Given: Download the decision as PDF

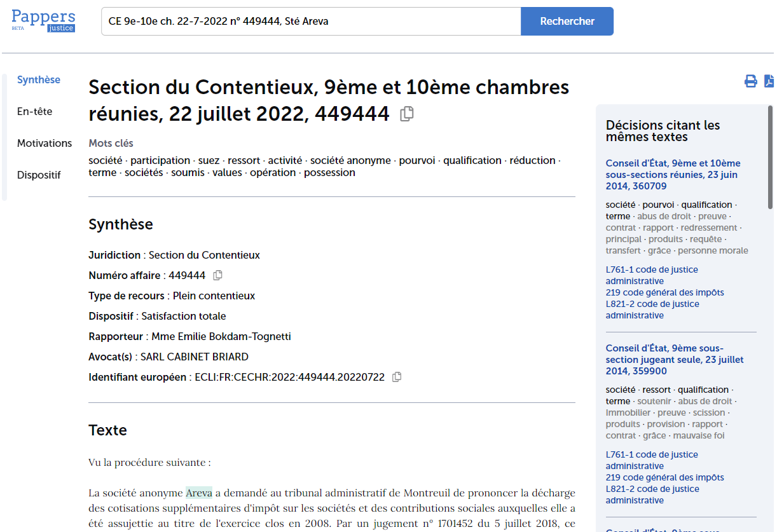Looking at the screenshot, I should (770, 81).
